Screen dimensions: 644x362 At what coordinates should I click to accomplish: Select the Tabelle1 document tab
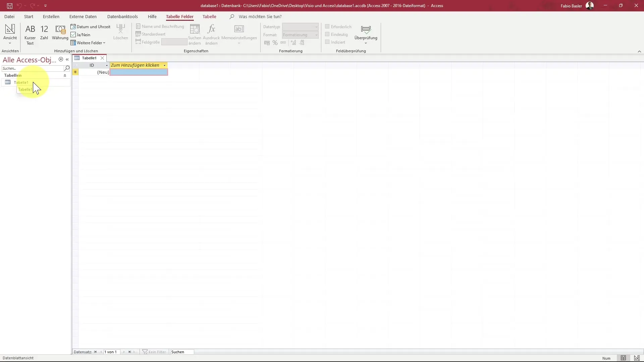pyautogui.click(x=89, y=58)
